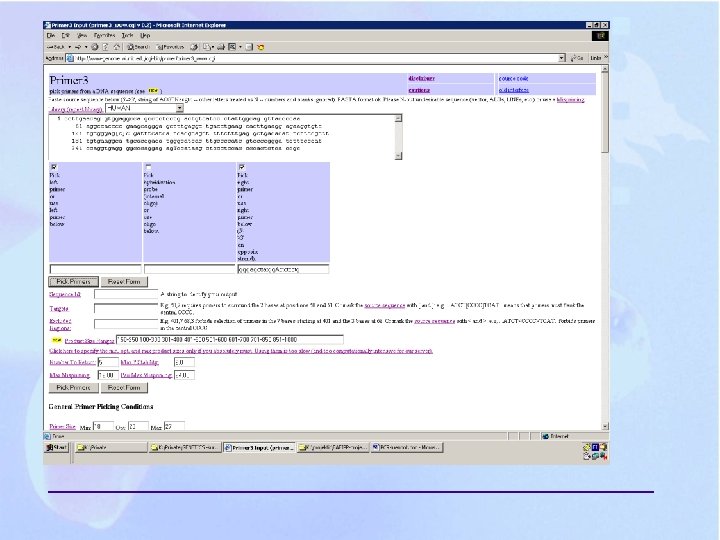Open the Help menu
This screenshot has width=720, height=540.
[145, 35]
